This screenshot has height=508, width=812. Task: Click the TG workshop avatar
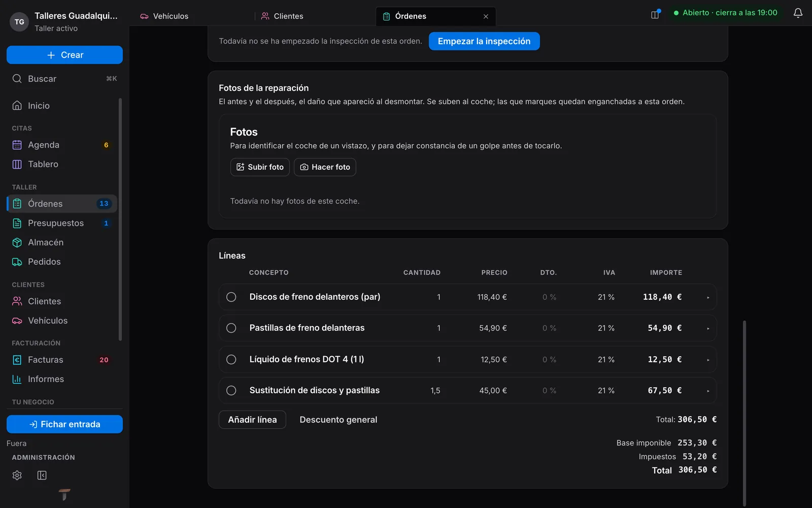(19, 22)
